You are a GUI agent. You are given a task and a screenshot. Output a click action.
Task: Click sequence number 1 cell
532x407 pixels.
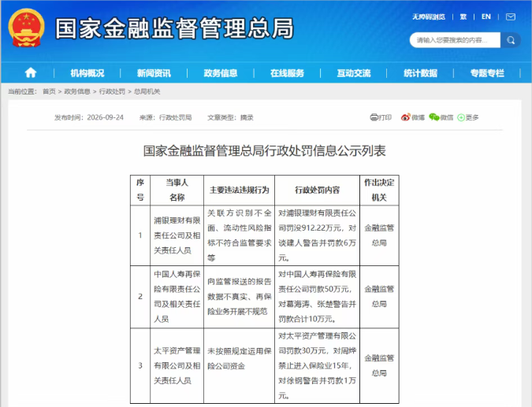tap(140, 235)
